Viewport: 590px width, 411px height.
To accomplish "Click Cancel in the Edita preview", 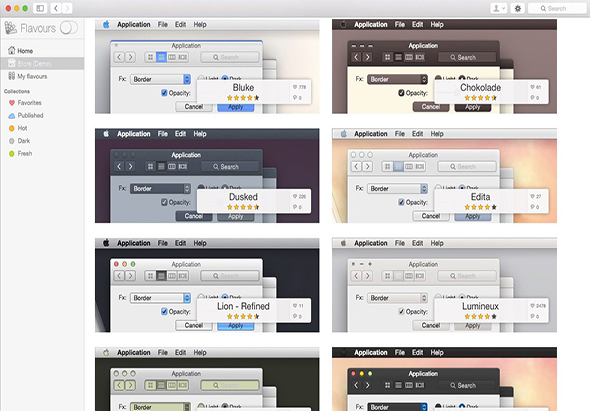I will click(431, 216).
